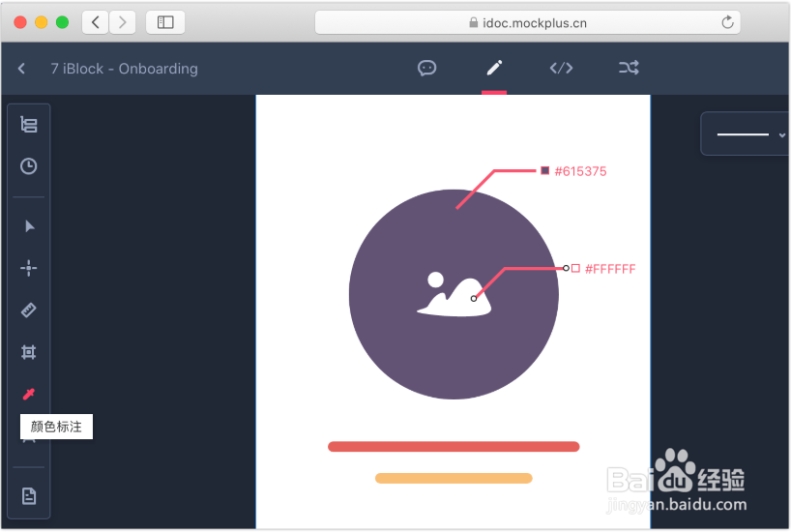Select the crosshair coordinate annotation tool
791x532 pixels.
tap(29, 268)
